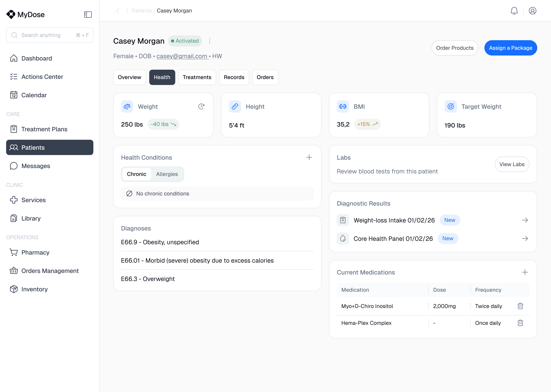Open Weight-loss Intake result arrow
Screen dimensions: 551x392
click(525, 220)
